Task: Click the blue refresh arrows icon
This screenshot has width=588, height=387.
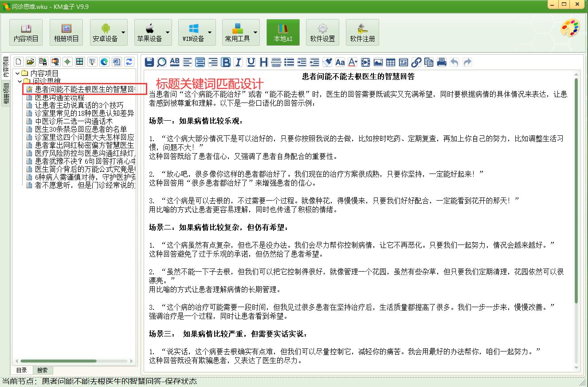Action: click(129, 62)
